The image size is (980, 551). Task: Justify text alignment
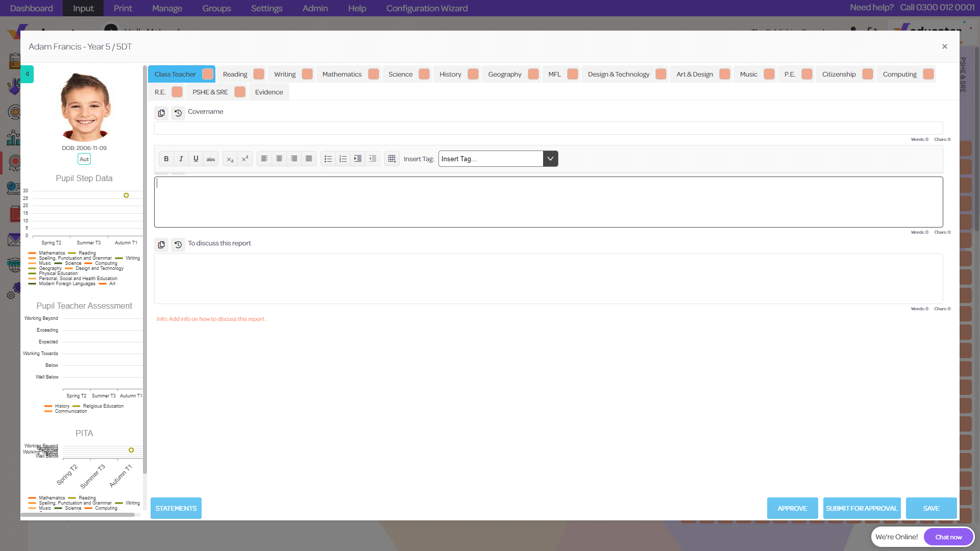pos(309,159)
